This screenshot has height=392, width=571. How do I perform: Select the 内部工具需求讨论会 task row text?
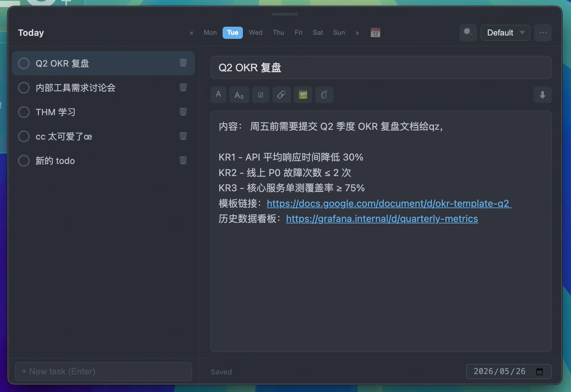pyautogui.click(x=75, y=88)
